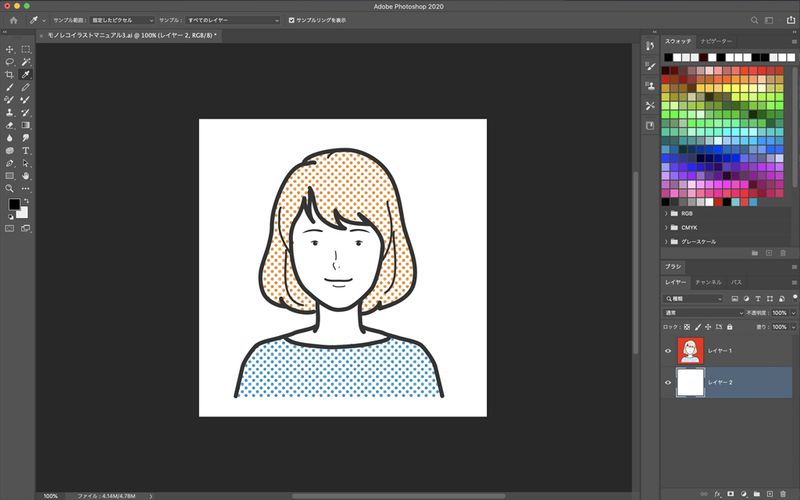The height and width of the screenshot is (500, 800).
Task: Expand the RGB swatch folder
Action: coord(666,213)
